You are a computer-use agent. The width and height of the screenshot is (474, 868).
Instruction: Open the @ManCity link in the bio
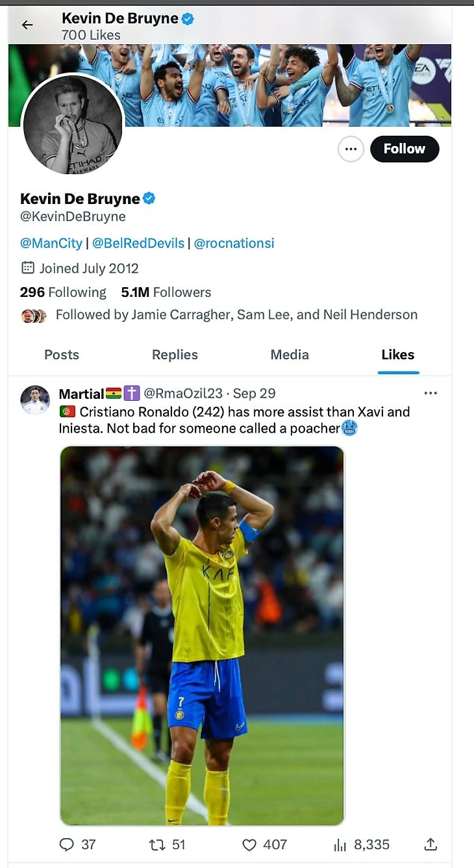point(51,243)
